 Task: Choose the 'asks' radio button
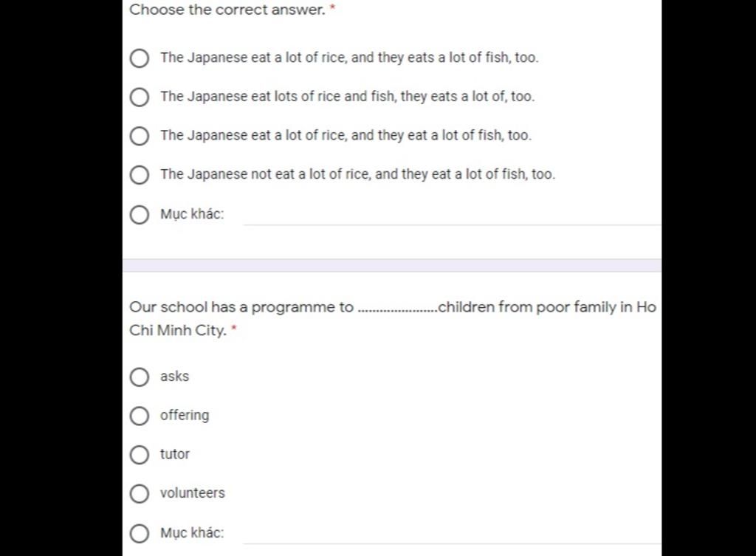(x=140, y=377)
